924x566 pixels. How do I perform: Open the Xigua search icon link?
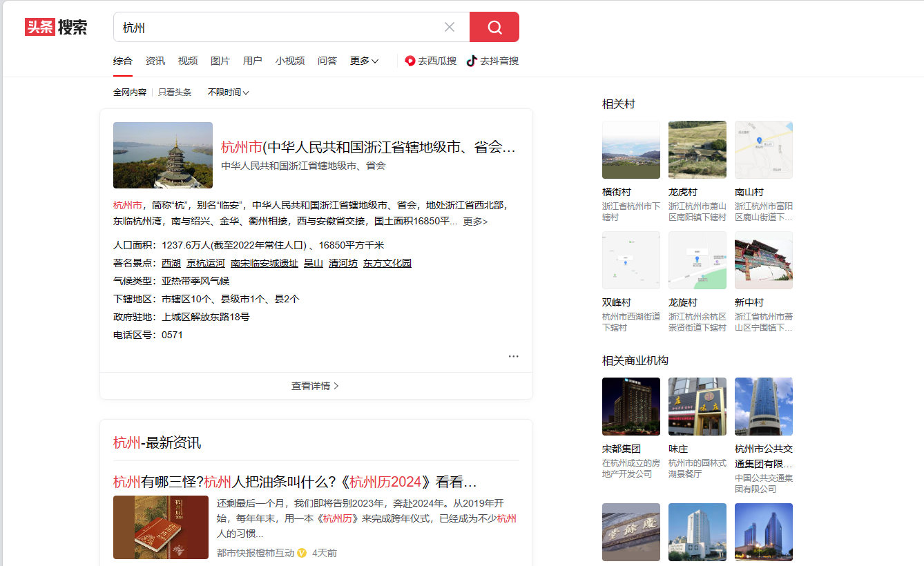coord(410,61)
